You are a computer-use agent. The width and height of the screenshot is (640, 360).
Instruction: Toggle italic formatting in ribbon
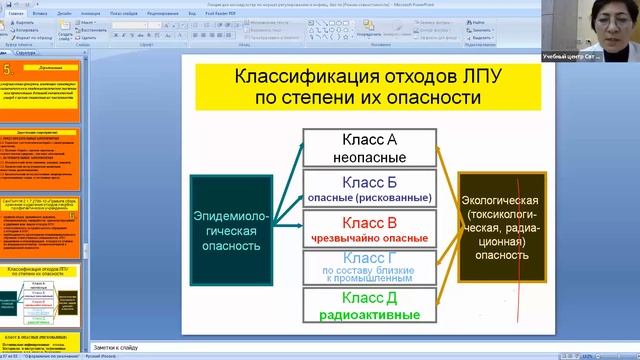(124, 36)
